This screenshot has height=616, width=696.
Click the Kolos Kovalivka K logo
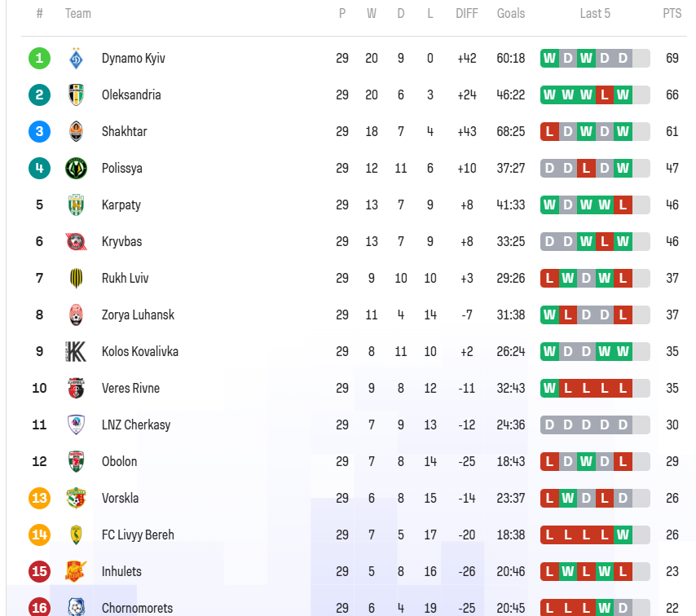coord(76,351)
